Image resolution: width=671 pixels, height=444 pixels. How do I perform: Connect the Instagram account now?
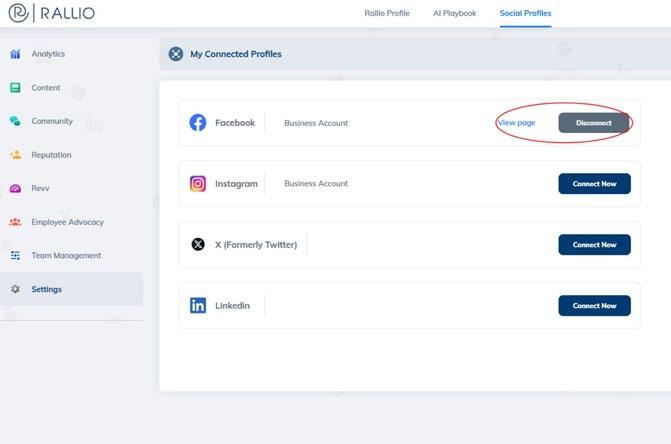point(594,184)
